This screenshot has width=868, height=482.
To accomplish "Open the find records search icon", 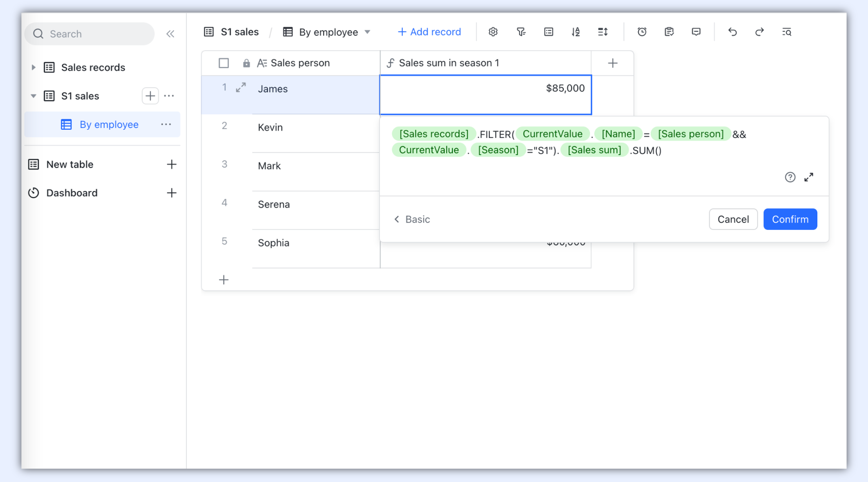I will (786, 32).
